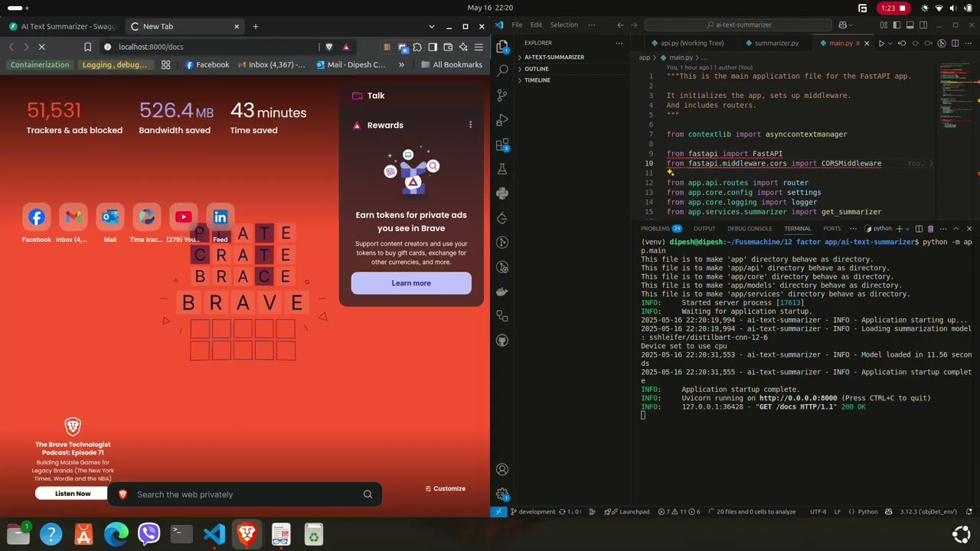The height and width of the screenshot is (551, 980).
Task: Click Search the web privately box
Action: coord(244,494)
